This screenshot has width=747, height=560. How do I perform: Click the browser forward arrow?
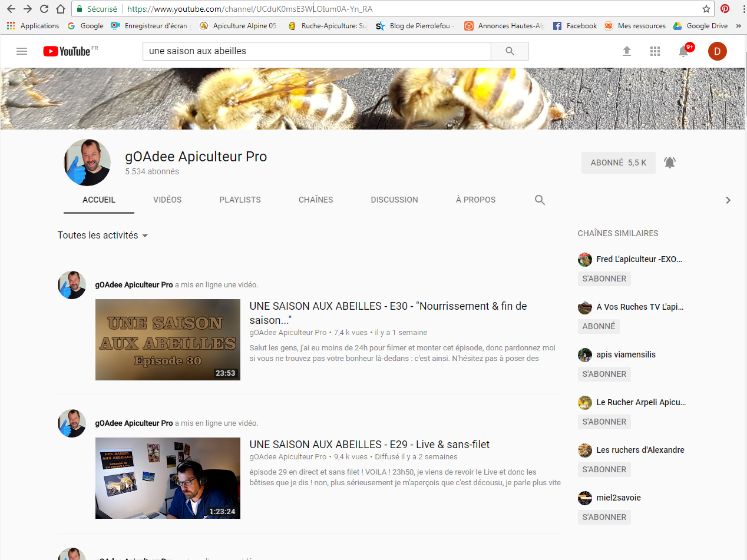[x=28, y=9]
